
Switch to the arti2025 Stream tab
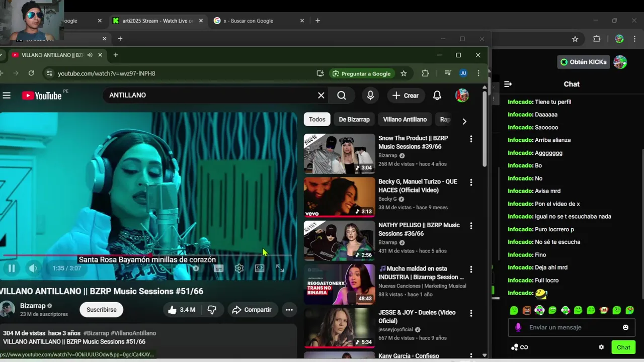tap(157, 21)
